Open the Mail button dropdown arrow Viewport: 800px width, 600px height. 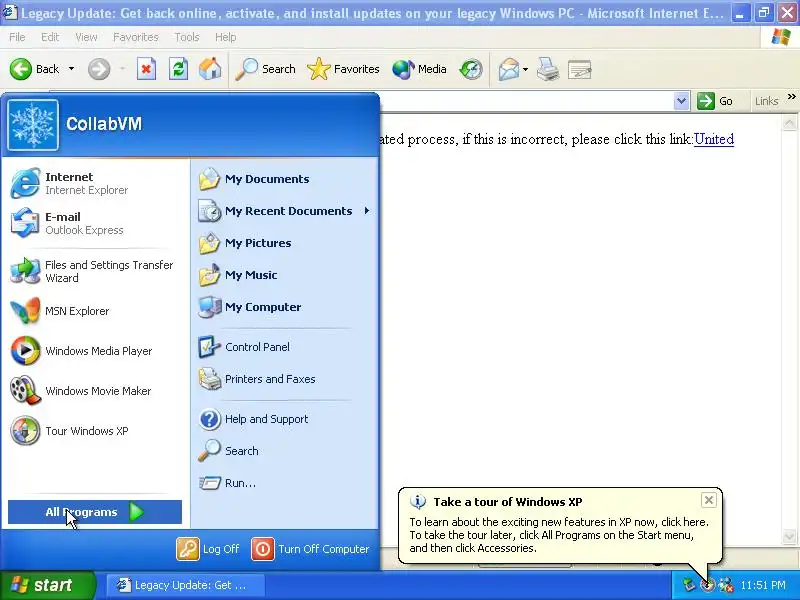point(526,69)
